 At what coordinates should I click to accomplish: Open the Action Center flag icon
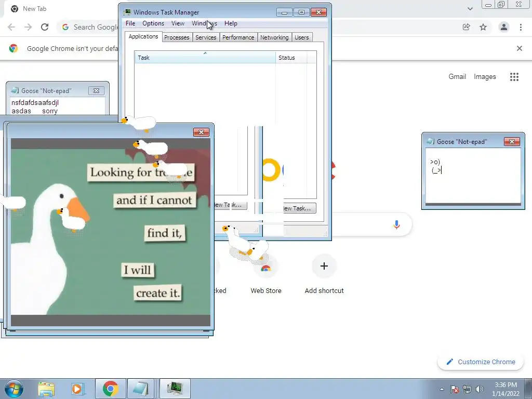(455, 389)
